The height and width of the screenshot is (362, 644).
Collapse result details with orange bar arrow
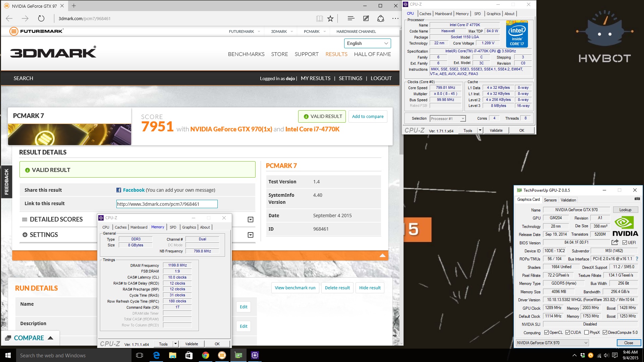tap(382, 255)
